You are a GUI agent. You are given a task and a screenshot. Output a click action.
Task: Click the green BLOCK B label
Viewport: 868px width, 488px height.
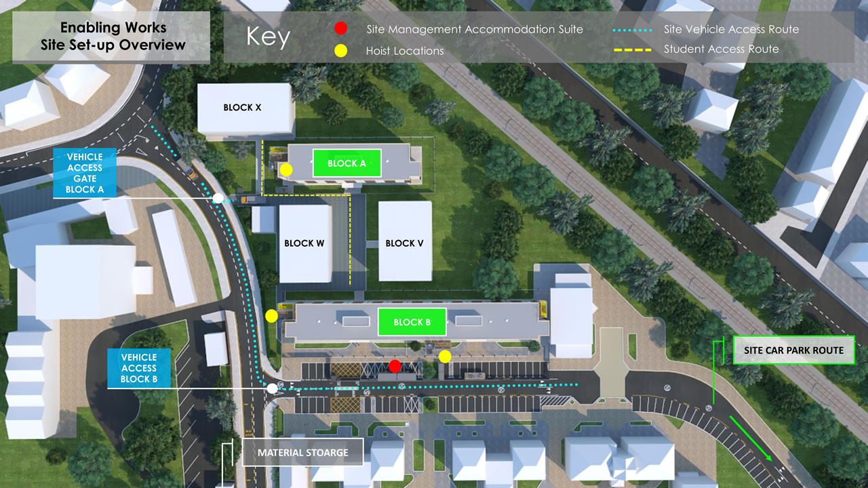(x=412, y=322)
